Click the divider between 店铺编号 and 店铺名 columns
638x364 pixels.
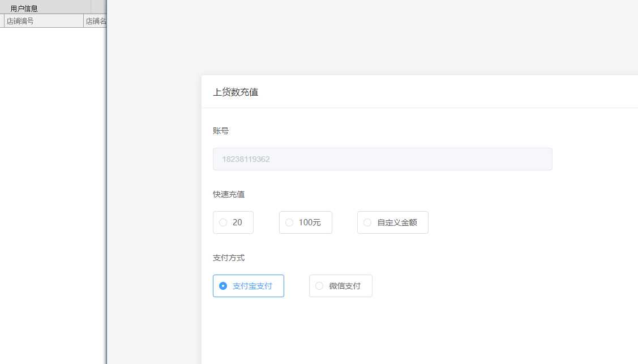click(x=83, y=21)
